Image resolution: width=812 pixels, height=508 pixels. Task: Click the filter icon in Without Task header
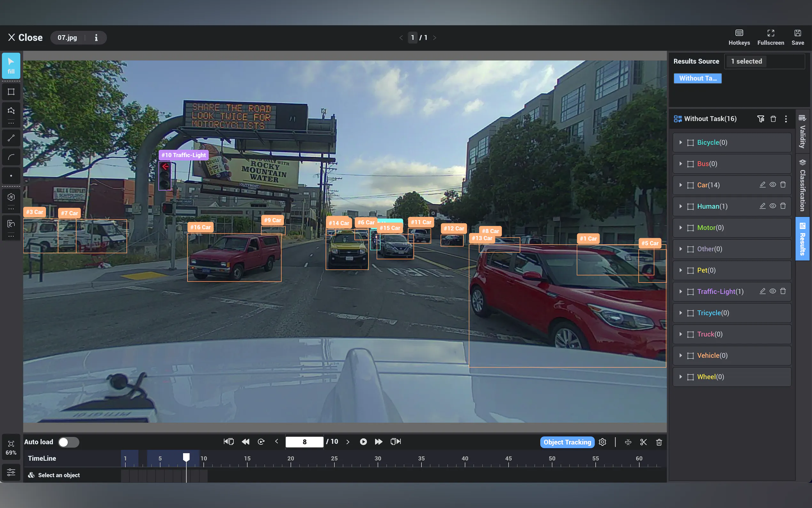coord(761,119)
